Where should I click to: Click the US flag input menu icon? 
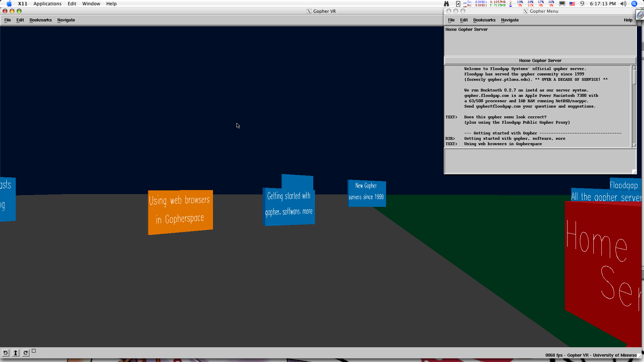tap(572, 4)
